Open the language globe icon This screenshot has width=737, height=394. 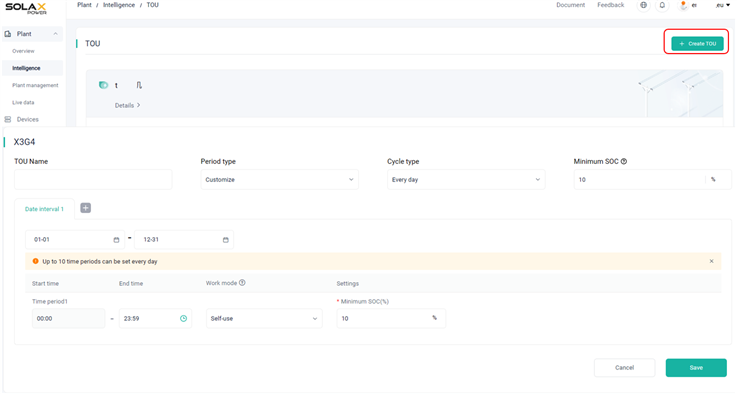tap(643, 5)
